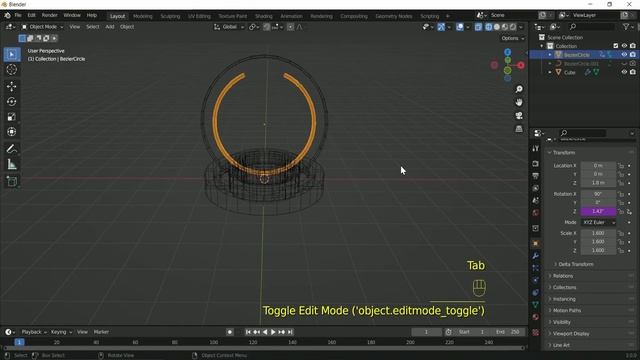Image resolution: width=640 pixels, height=360 pixels.
Task: Click the red X axis gizmo ball
Action: pos(521,65)
